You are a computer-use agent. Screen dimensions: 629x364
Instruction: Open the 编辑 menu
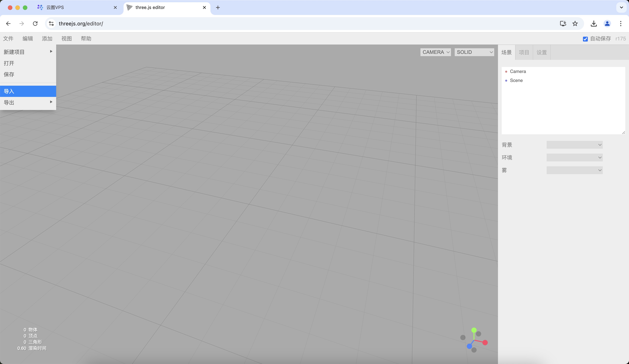coord(28,39)
